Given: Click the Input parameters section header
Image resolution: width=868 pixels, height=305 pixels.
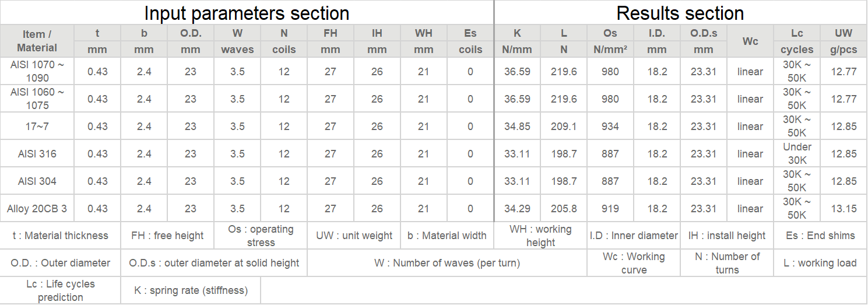Looking at the screenshot, I should click(x=247, y=13).
